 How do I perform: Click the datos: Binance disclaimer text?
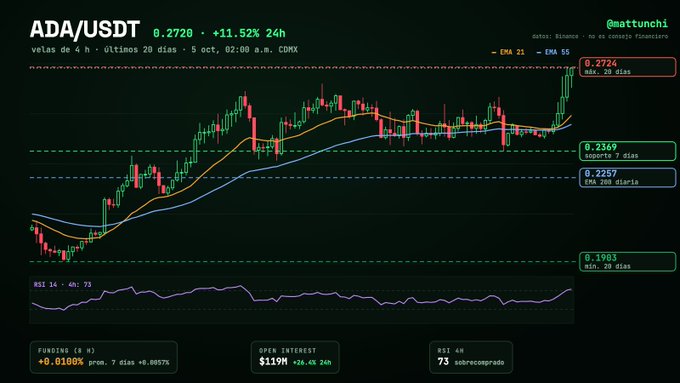click(600, 36)
